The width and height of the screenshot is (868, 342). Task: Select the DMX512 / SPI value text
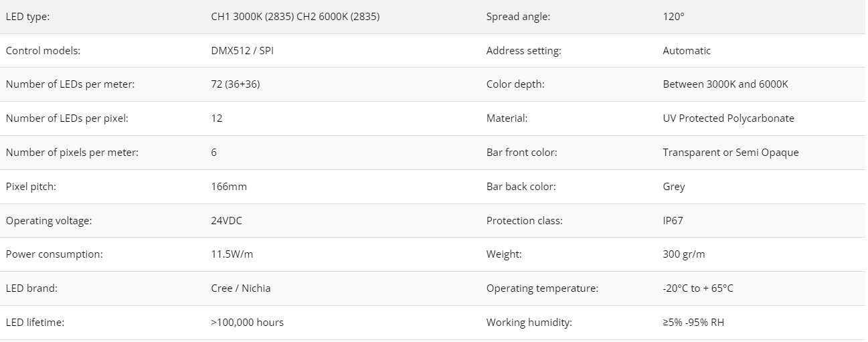[x=242, y=51]
